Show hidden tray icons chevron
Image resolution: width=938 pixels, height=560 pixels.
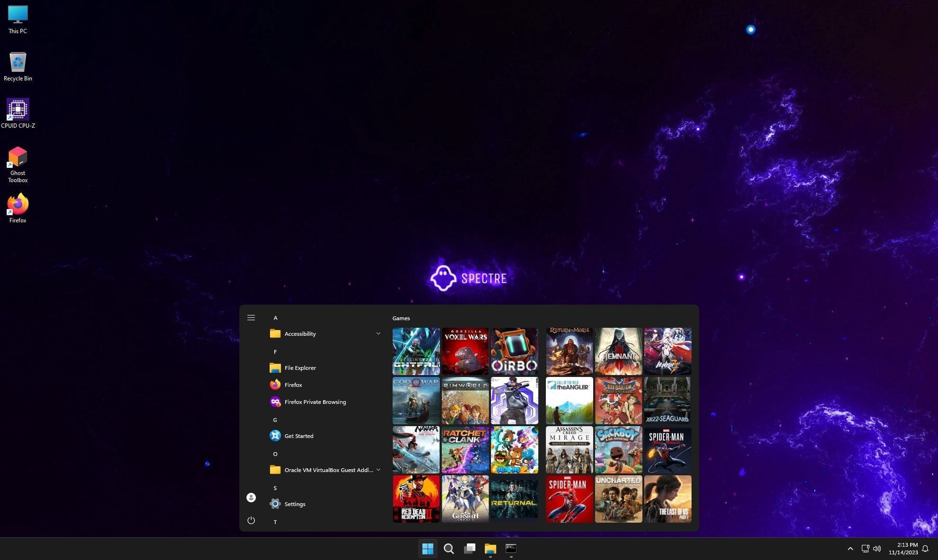pyautogui.click(x=850, y=549)
